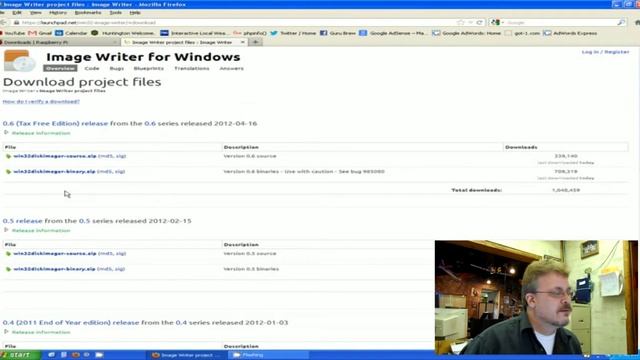Viewport: 640px width, 360px height.
Task: Open the Calendar bookmark
Action: point(71,33)
